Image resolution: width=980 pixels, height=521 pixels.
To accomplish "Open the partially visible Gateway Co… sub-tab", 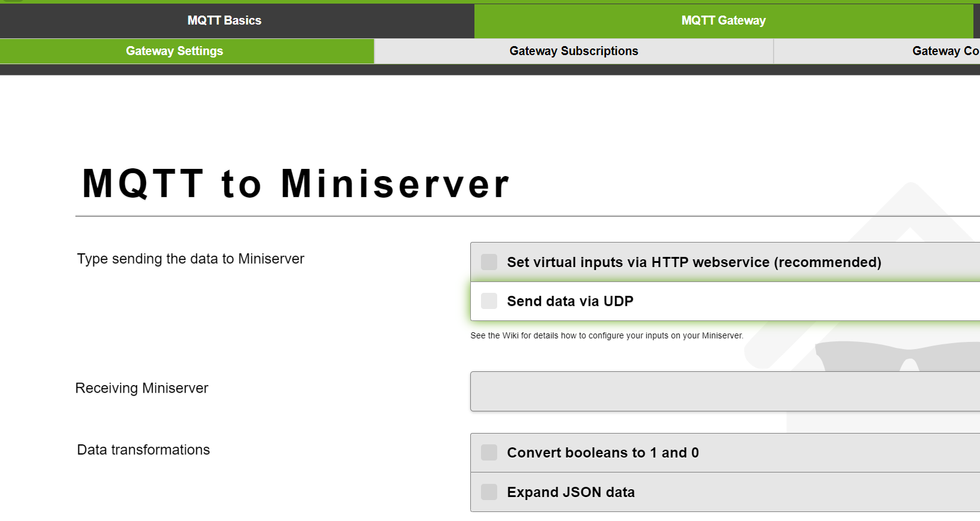I will pos(877,51).
